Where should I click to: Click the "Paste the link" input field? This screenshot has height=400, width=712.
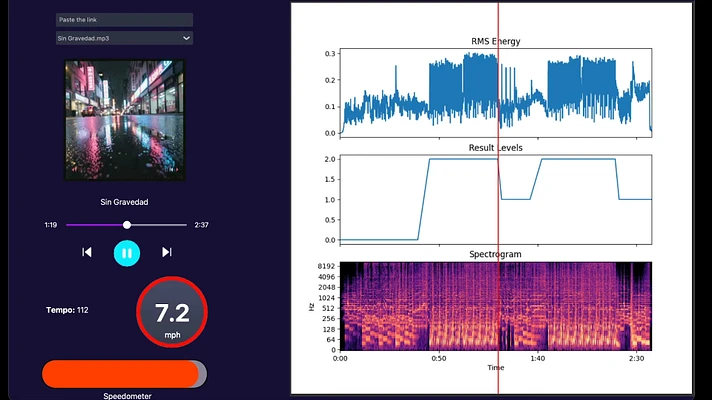click(x=124, y=20)
